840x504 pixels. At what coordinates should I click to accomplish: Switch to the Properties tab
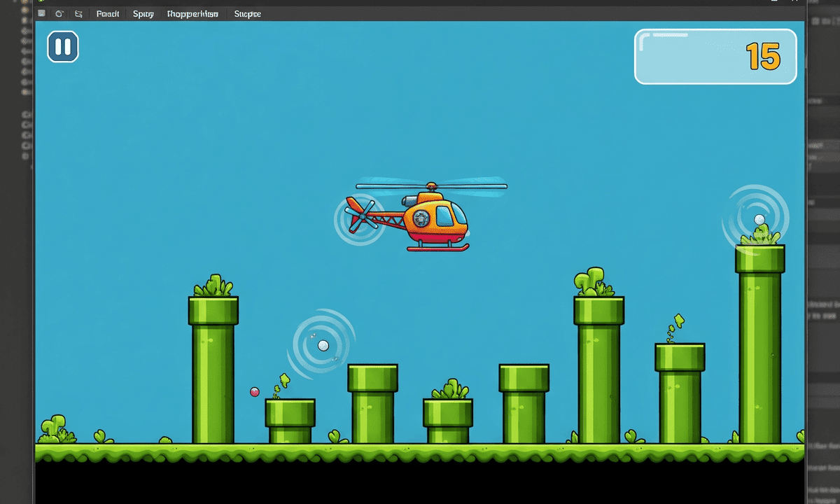[x=192, y=13]
